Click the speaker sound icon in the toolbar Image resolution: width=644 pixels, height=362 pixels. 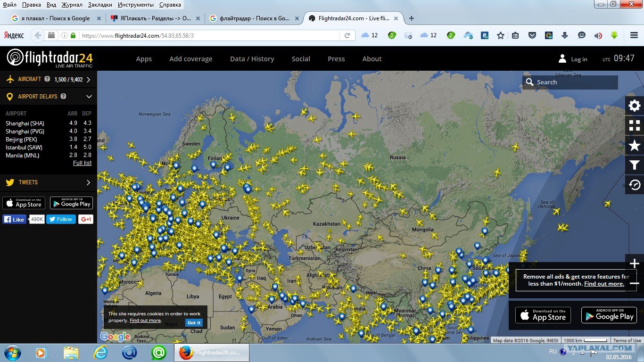(598, 35)
